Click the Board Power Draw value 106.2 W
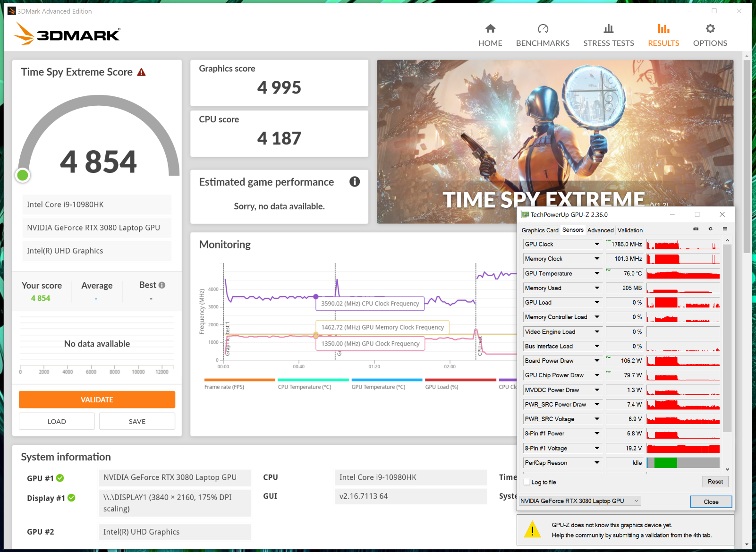This screenshot has height=552, width=756. pyautogui.click(x=631, y=361)
